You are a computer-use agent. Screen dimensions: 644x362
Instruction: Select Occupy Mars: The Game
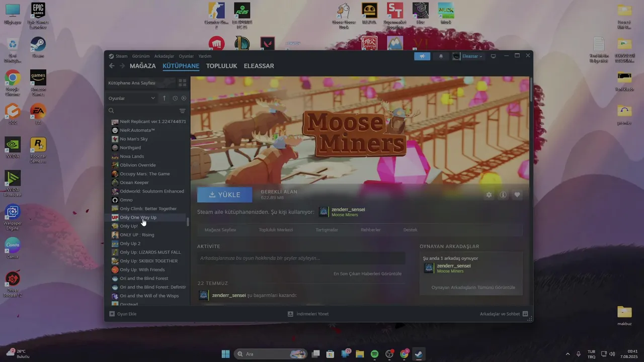(x=145, y=174)
